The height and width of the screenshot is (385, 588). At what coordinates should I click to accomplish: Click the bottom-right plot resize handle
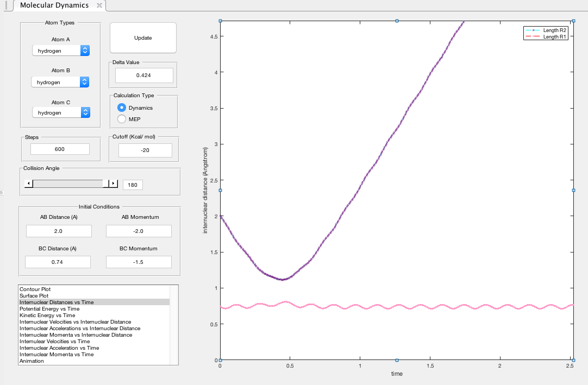573,360
